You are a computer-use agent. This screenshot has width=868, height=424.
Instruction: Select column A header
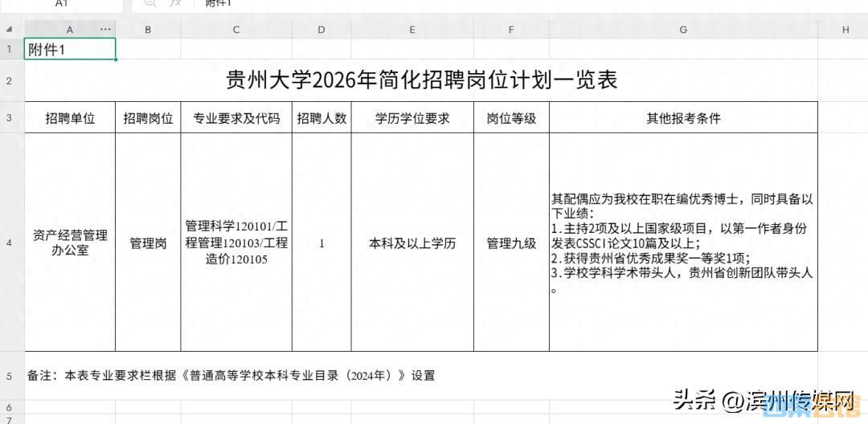click(70, 30)
